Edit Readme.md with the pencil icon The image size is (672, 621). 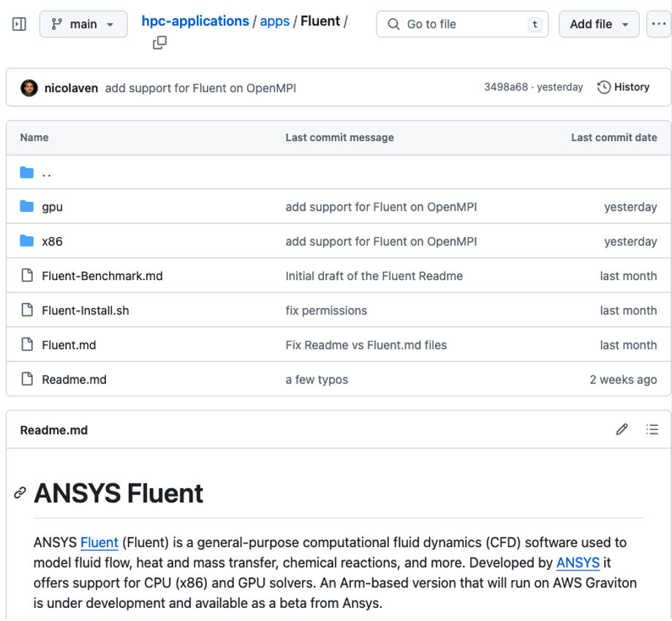coord(621,429)
